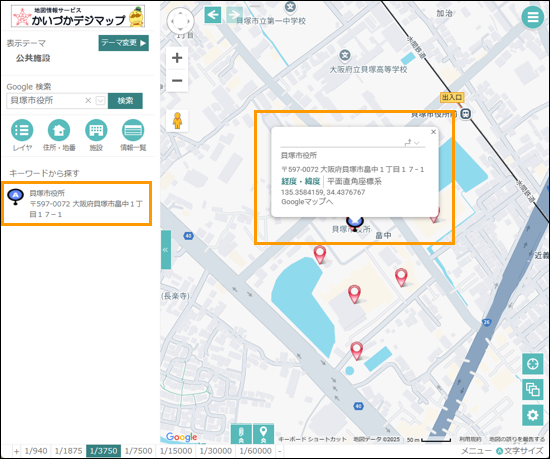Open the 施設 facility search icon
Viewport: 550px width, 459px height.
click(x=96, y=130)
